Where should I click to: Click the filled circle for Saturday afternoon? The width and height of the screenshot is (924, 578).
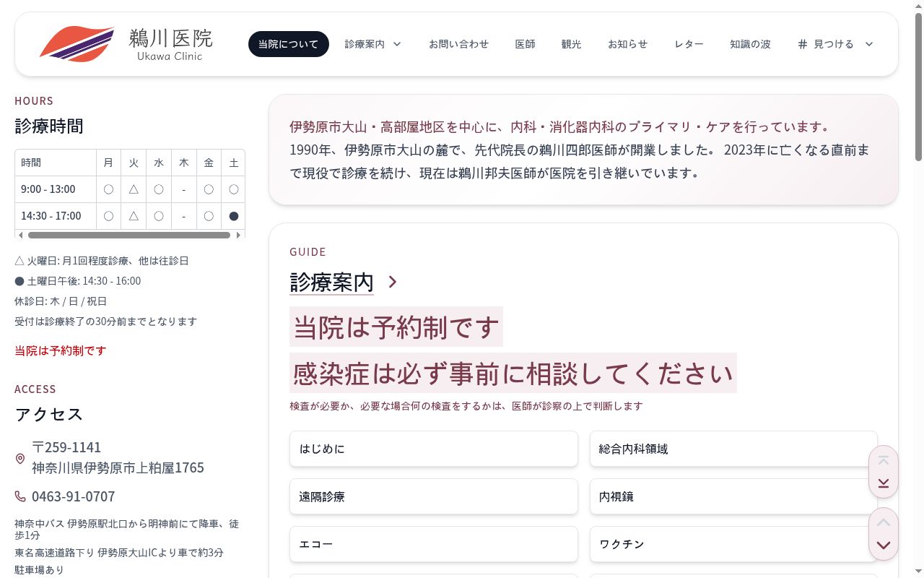234,216
